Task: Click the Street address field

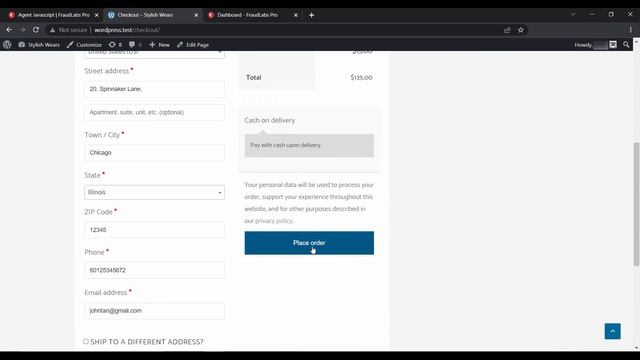Action: 154,89
